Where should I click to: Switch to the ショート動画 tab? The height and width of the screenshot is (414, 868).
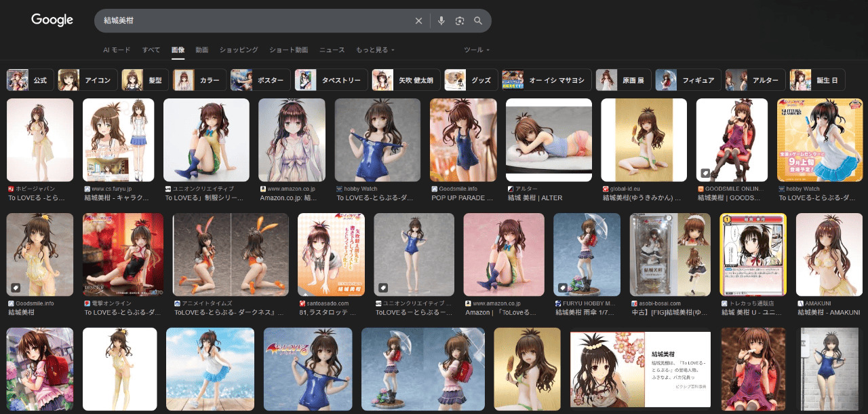pos(288,50)
